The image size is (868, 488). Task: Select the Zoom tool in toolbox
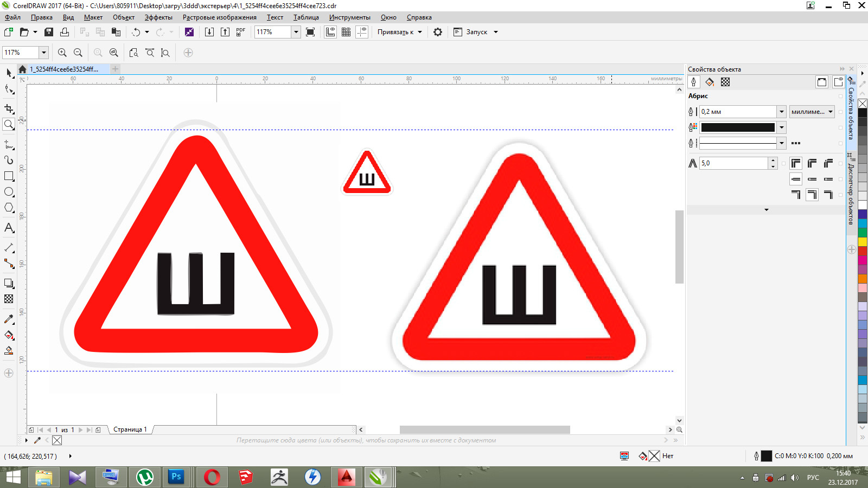(9, 125)
